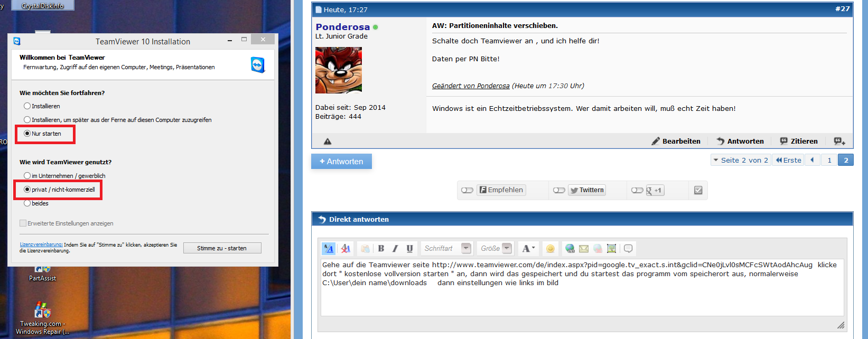Open the Größe font size dropdown
Screen dimensions: 868x339
click(x=495, y=248)
